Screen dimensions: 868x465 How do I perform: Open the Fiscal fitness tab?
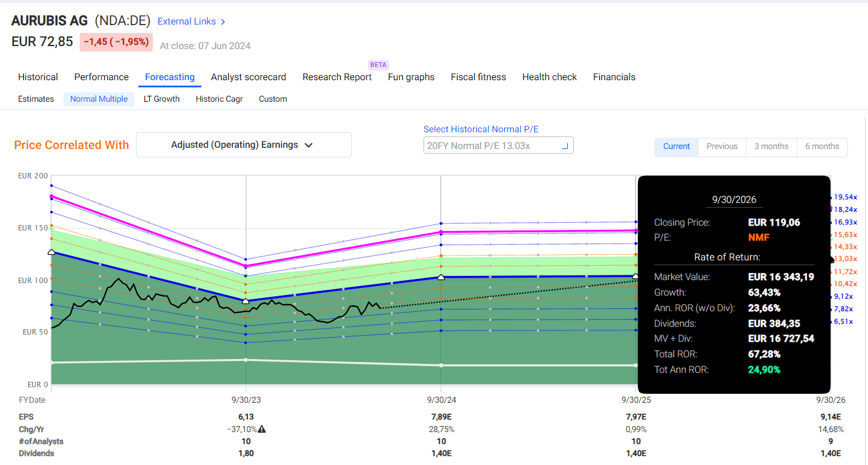[478, 77]
